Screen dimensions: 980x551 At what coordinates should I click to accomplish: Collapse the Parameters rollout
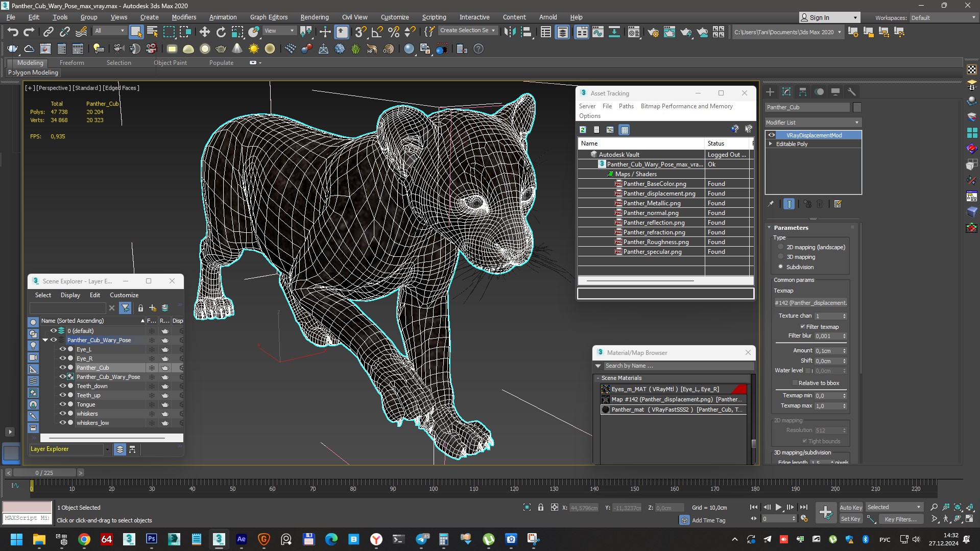pyautogui.click(x=769, y=228)
